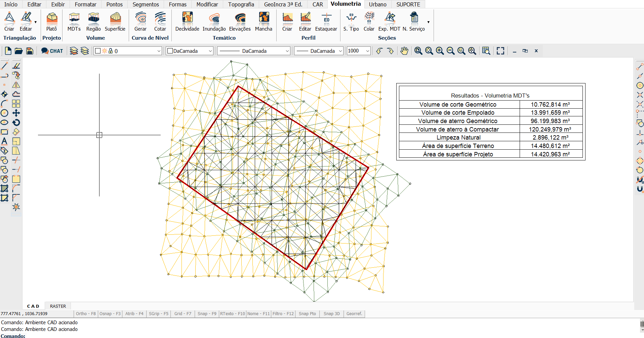644x338 pixels.
Task: Expand the layer 0 dropdown
Action: (159, 51)
